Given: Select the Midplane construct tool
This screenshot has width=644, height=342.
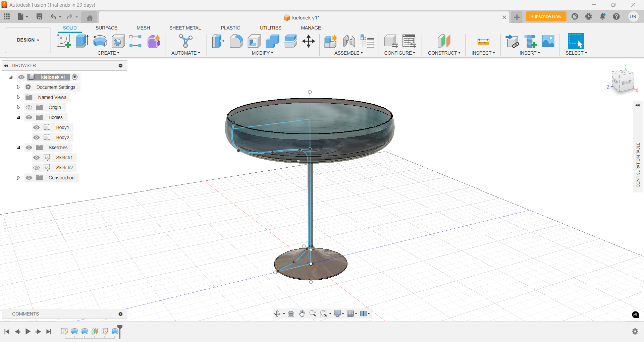Looking at the screenshot, I should tap(444, 41).
